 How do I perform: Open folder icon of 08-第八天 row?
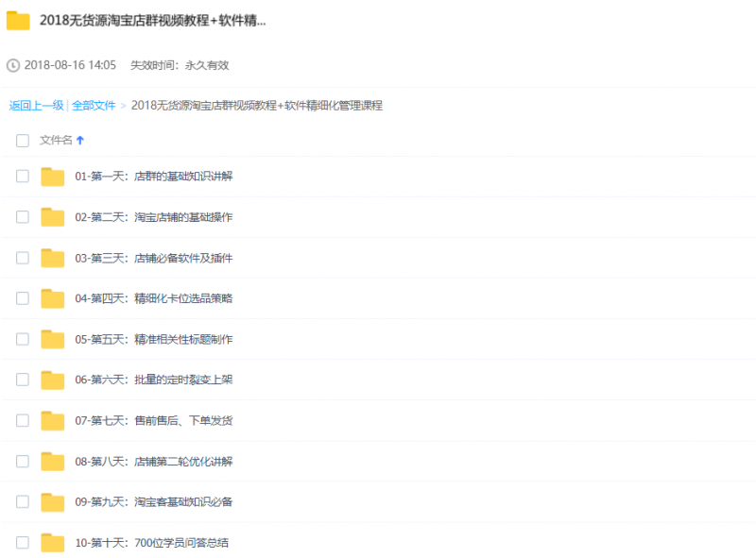[53, 461]
